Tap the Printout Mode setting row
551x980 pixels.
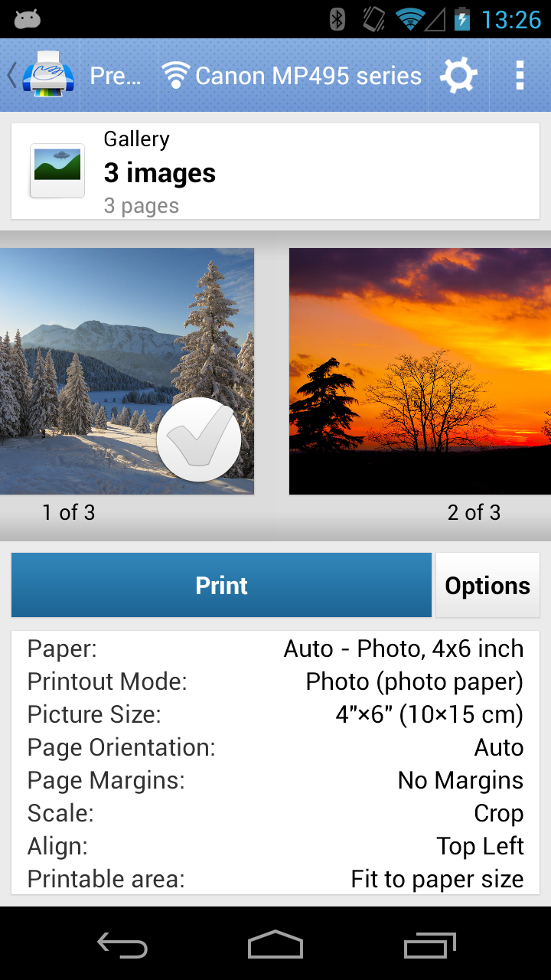pyautogui.click(x=275, y=681)
